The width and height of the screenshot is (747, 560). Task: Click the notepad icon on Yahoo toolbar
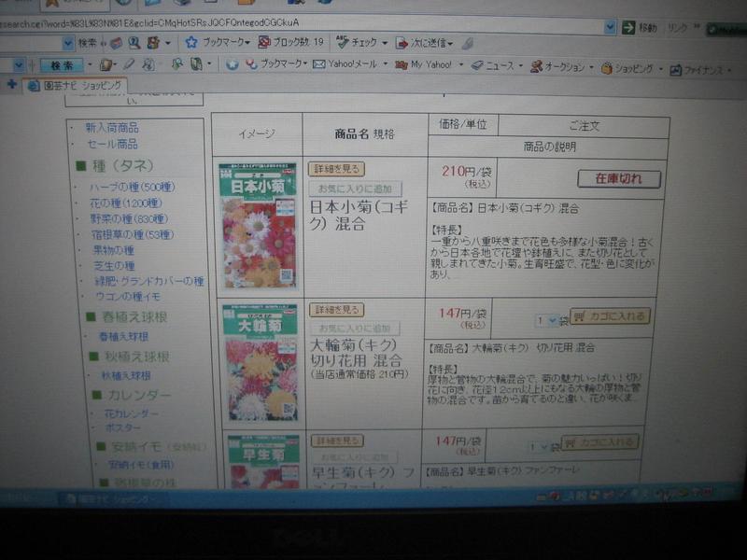pos(106,64)
